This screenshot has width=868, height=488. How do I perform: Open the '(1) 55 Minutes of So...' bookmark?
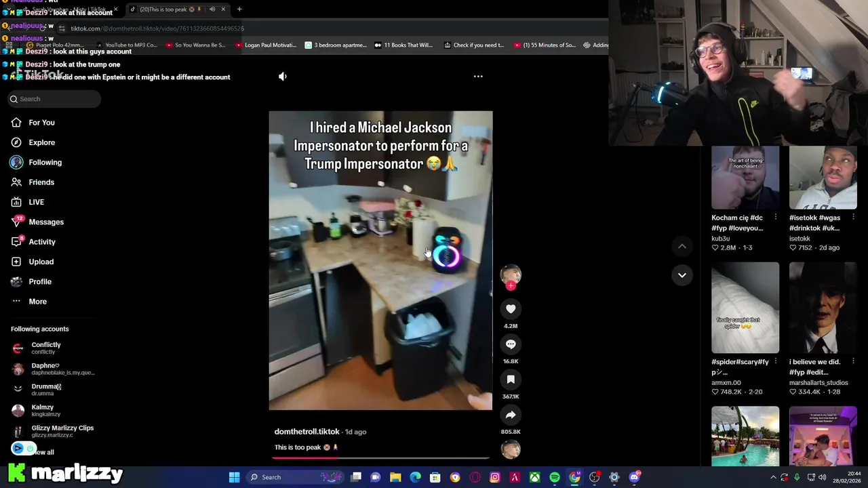pyautogui.click(x=545, y=45)
